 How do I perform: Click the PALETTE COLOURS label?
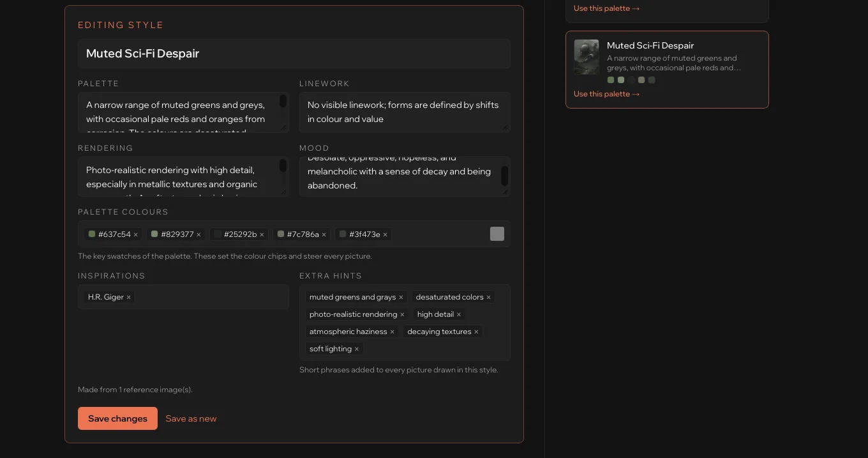click(x=123, y=212)
